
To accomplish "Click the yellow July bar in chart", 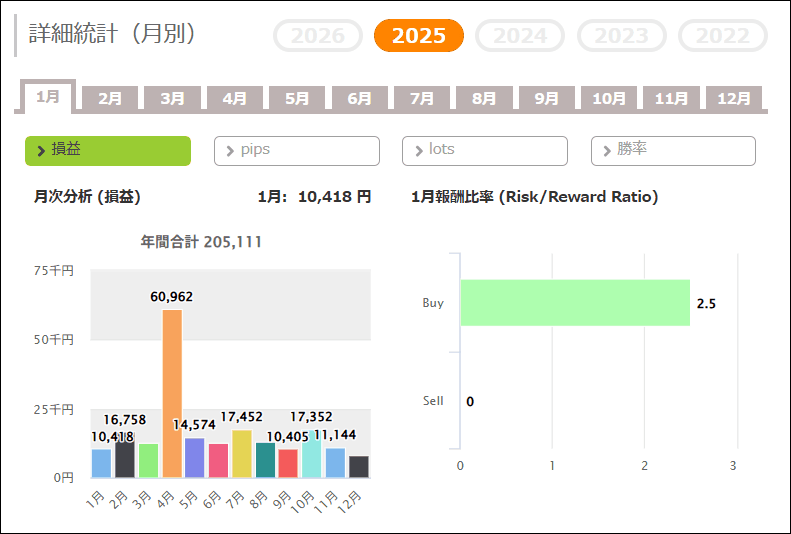I will [242, 455].
